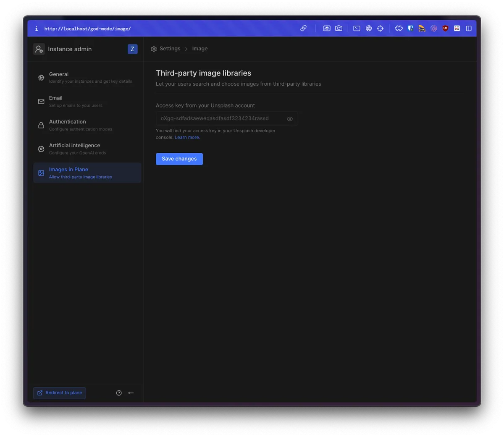This screenshot has width=504, height=437.
Task: Click the help question mark icon
Action: (x=119, y=393)
